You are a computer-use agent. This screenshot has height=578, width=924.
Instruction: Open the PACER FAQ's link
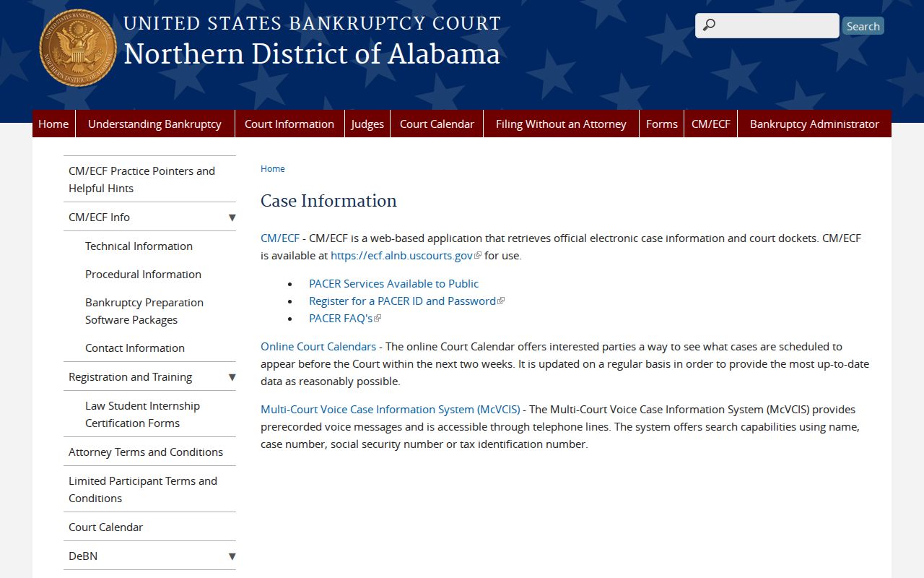coord(344,318)
